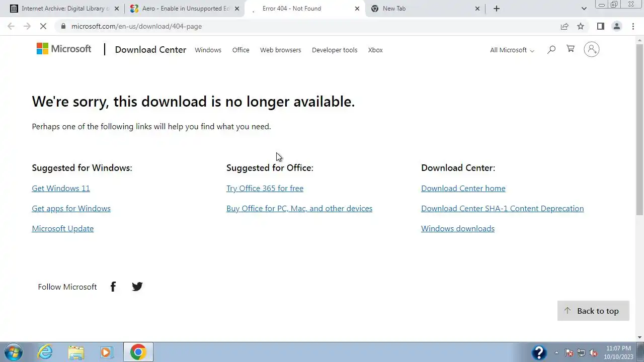Click the browser back arrow
Screen dimensions: 644x362
(11, 26)
